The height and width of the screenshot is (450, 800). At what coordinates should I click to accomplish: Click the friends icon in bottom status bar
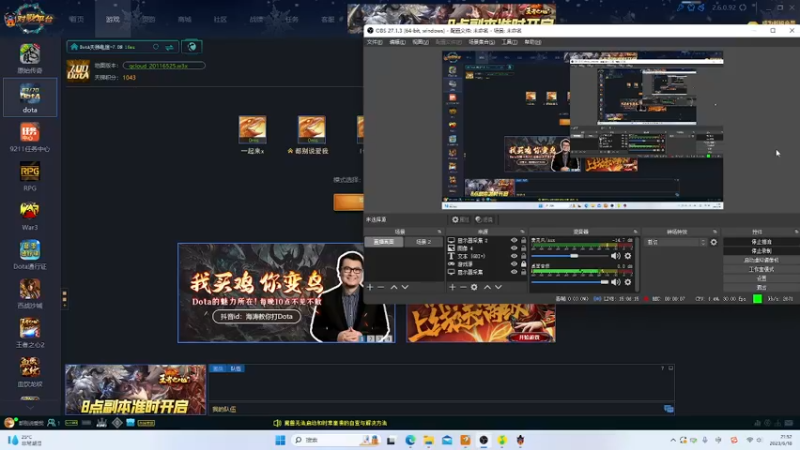point(52,423)
